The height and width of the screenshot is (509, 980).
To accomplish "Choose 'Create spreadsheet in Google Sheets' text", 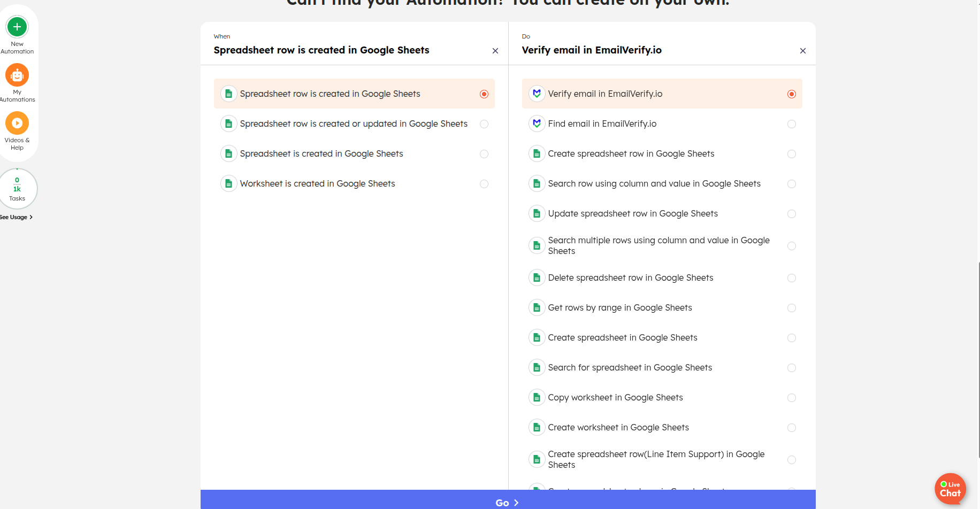I will point(623,338).
